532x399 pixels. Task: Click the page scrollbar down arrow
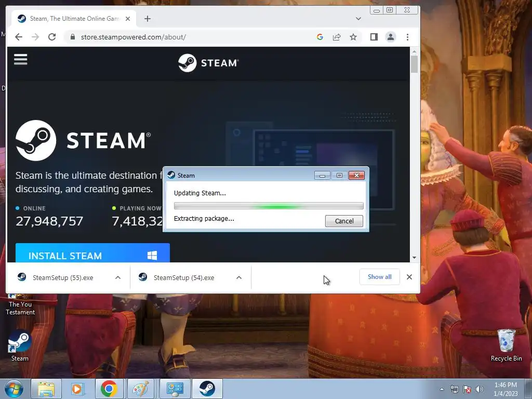click(x=414, y=258)
